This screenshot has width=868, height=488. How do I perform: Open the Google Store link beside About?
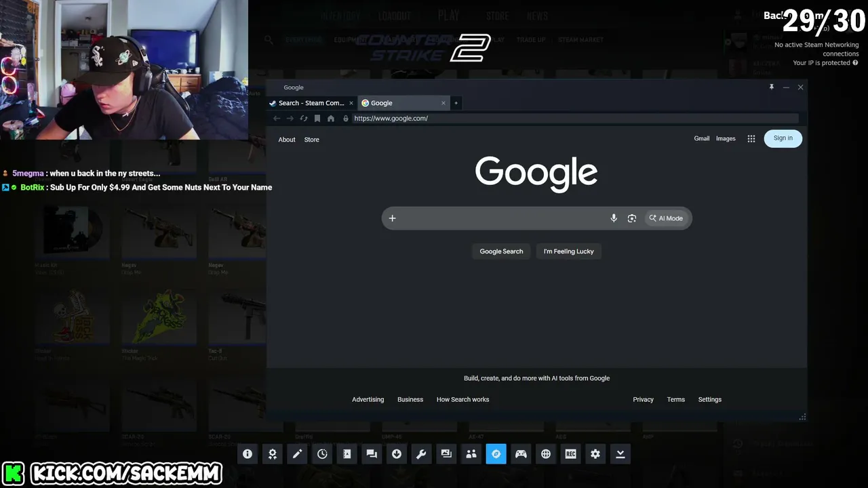[x=312, y=140]
